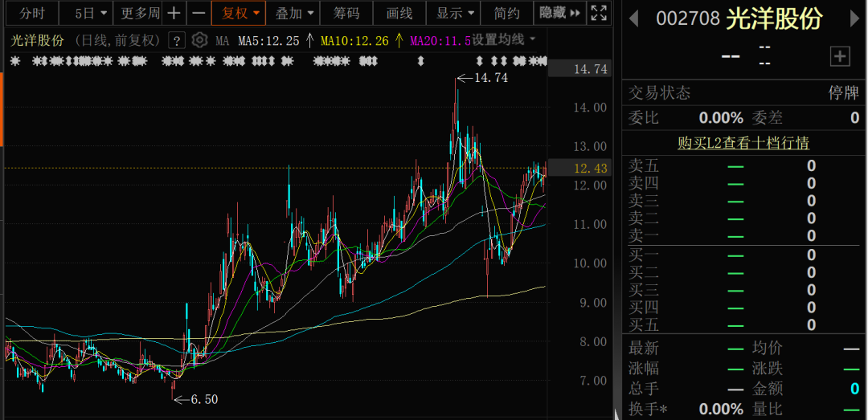Screen dimensions: 868x420
Task: Open the 复权 adjustment dropdown
Action: coord(241,14)
